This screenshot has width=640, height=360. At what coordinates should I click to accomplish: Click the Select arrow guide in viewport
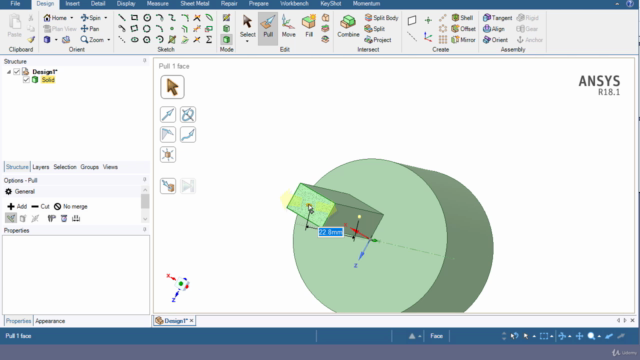(172, 87)
